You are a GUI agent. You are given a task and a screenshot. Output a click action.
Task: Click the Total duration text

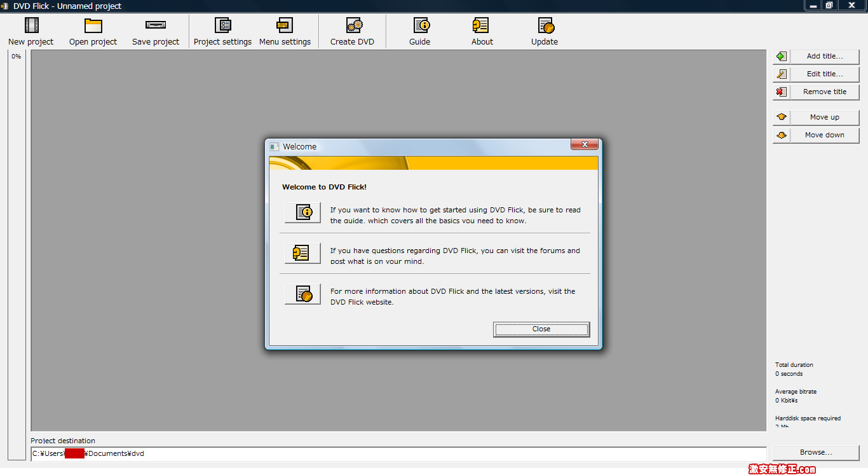(794, 365)
